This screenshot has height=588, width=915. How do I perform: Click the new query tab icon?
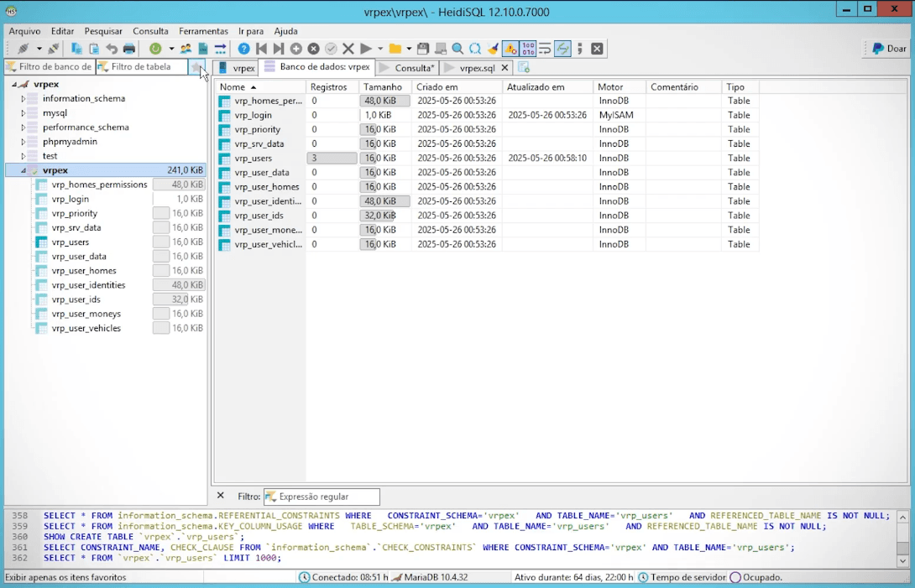tap(524, 68)
